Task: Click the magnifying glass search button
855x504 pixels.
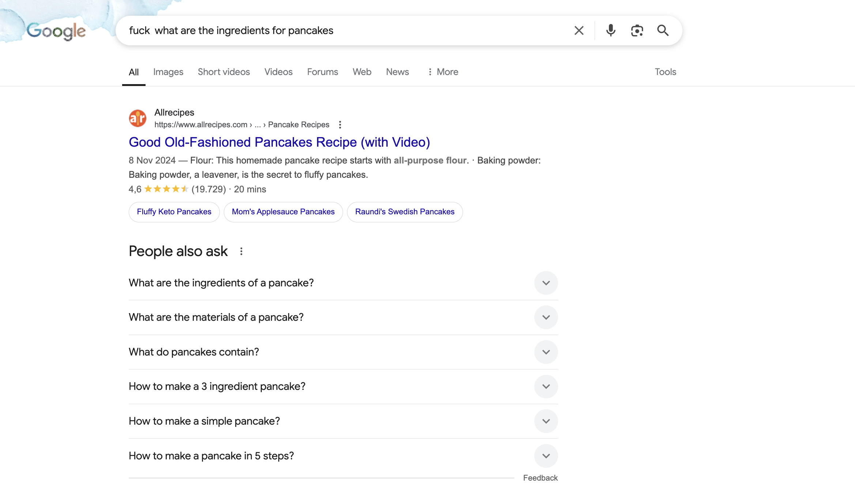Action: (x=663, y=30)
